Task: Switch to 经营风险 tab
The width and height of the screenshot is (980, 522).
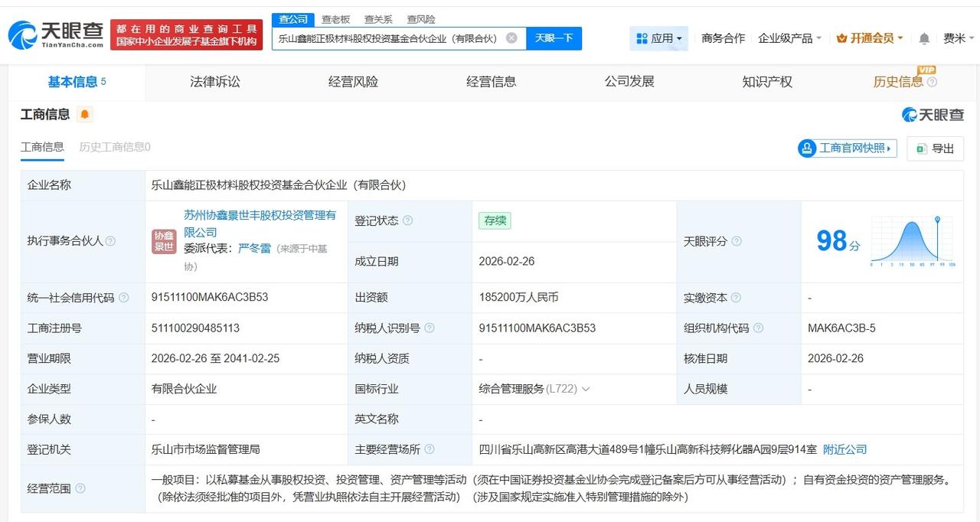Action: 353,82
